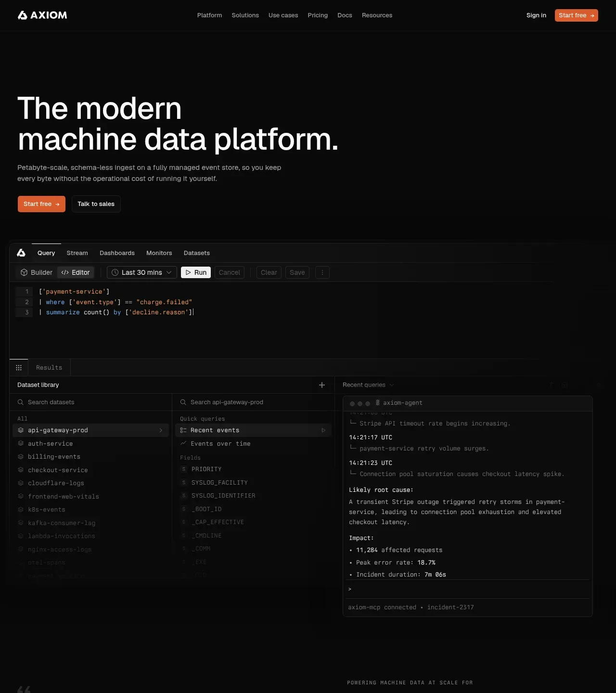Switch query mode to Editor
616x693 pixels.
click(x=76, y=272)
